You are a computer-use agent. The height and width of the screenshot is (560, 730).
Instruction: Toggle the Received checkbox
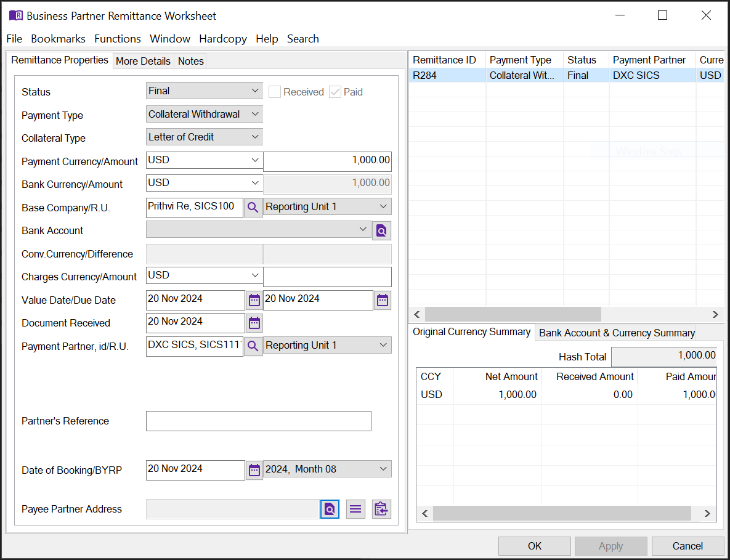point(274,92)
